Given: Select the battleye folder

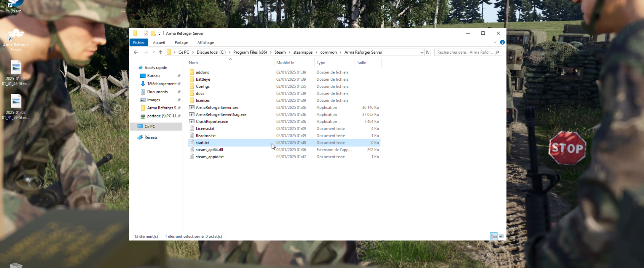Looking at the screenshot, I should (203, 79).
